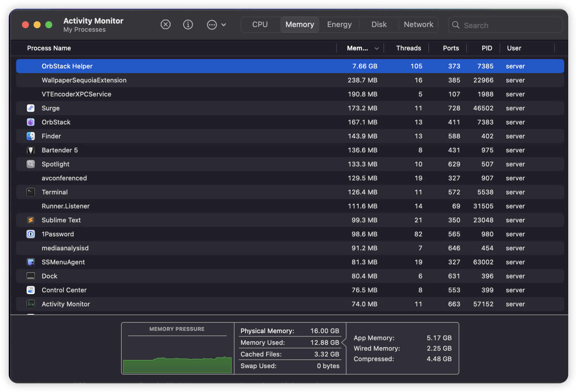
Task: Select the WallpaperSequoiaExtension process row
Action: pos(290,80)
